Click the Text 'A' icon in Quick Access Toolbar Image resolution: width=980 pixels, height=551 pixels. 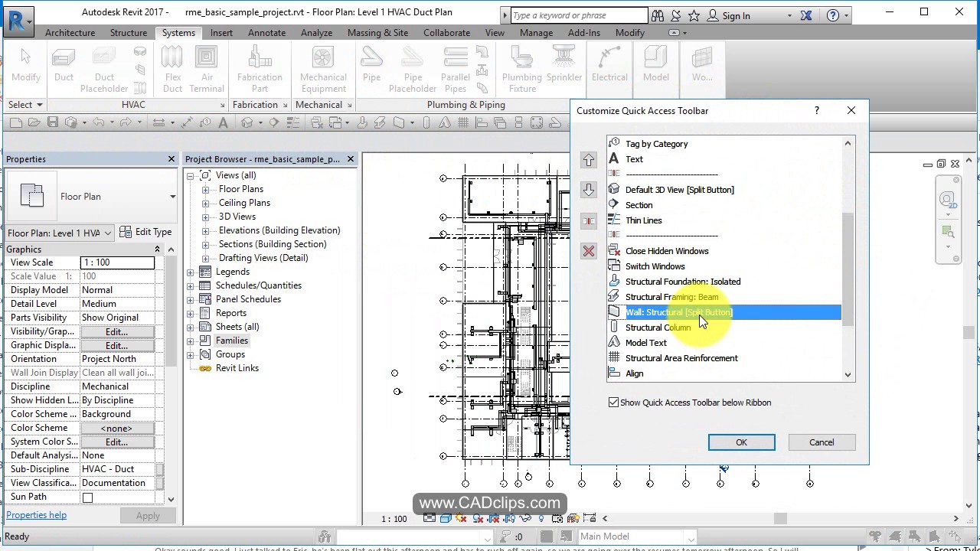[223, 122]
